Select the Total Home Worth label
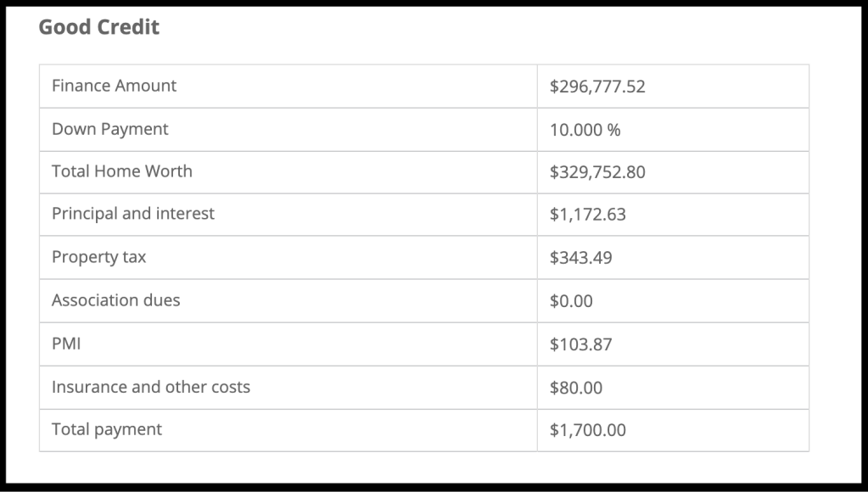The height and width of the screenshot is (492, 868). (122, 171)
